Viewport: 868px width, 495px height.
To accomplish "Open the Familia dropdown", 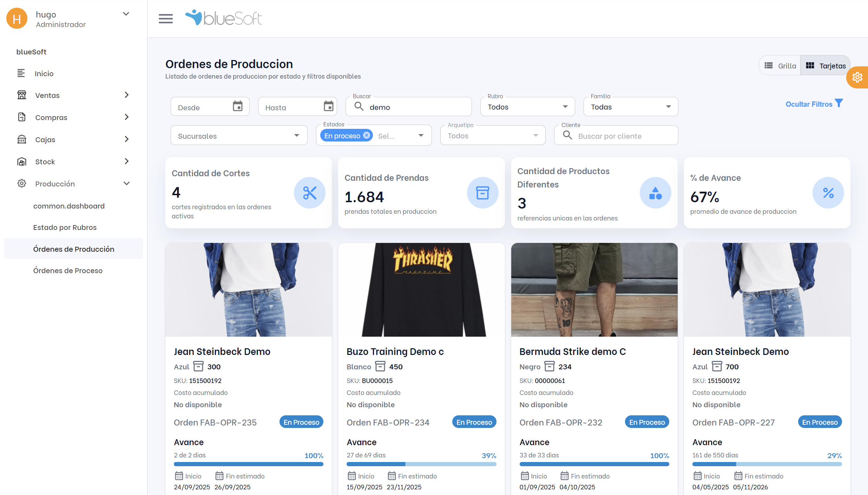I will pyautogui.click(x=631, y=107).
